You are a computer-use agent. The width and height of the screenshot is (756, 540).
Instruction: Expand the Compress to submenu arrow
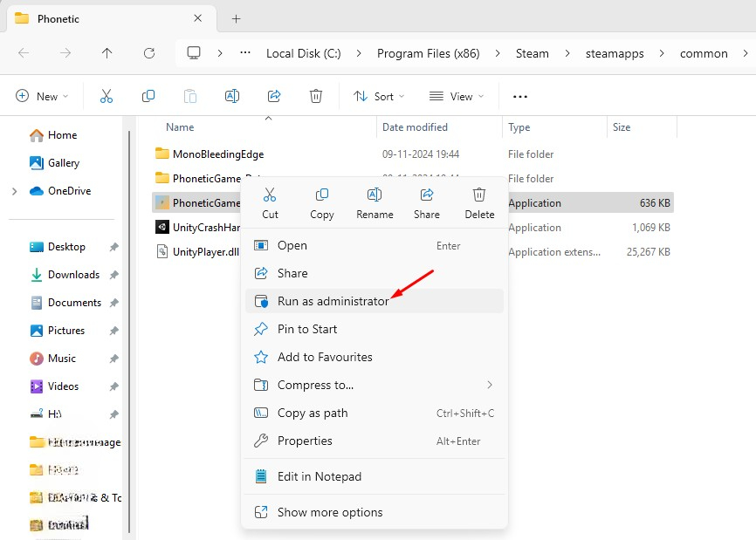(490, 385)
